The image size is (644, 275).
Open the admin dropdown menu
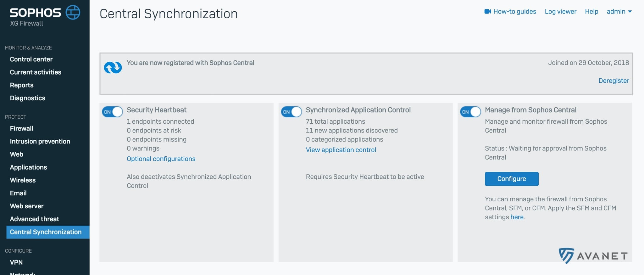click(x=619, y=12)
